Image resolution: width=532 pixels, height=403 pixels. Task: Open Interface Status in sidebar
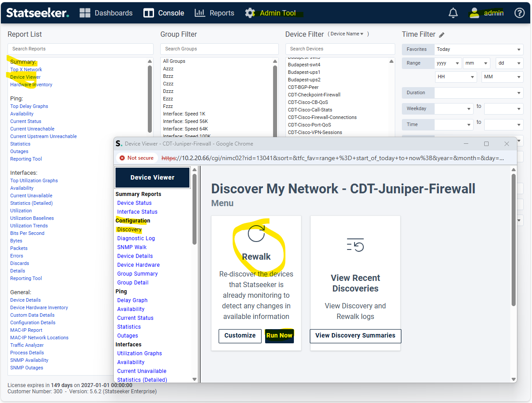pos(137,212)
